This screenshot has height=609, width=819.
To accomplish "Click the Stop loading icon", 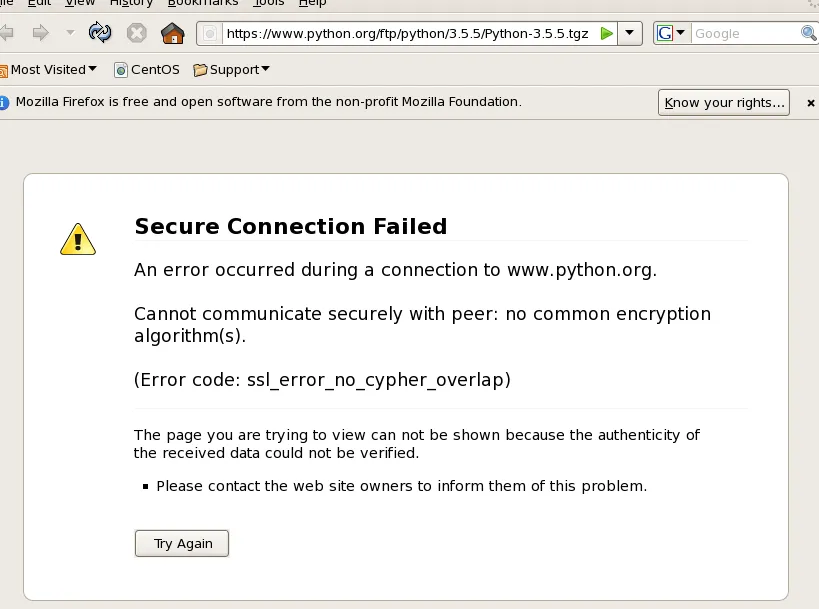I will pos(137,33).
